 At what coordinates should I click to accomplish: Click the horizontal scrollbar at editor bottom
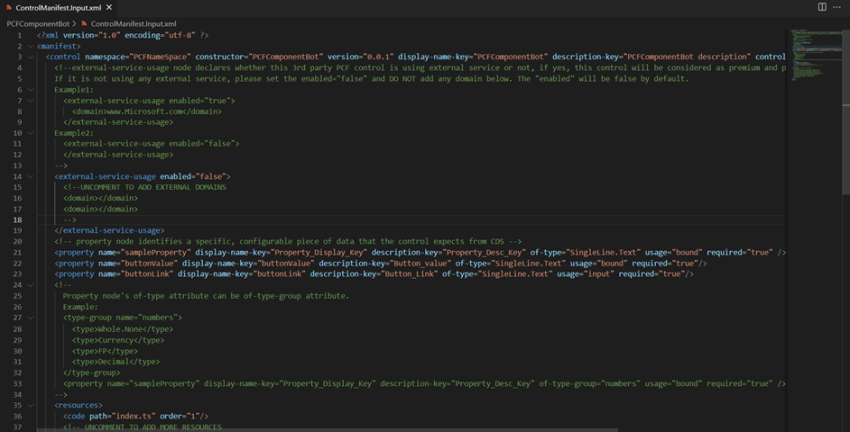pyautogui.click(x=327, y=430)
